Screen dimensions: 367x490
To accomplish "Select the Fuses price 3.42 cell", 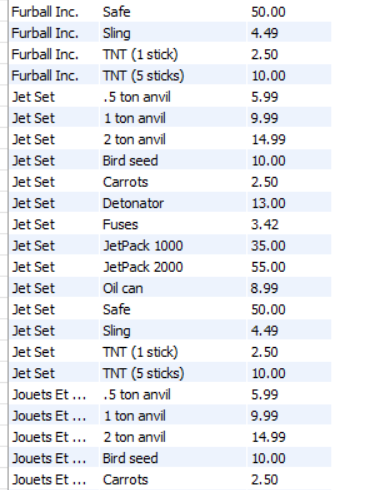I will click(x=289, y=224).
